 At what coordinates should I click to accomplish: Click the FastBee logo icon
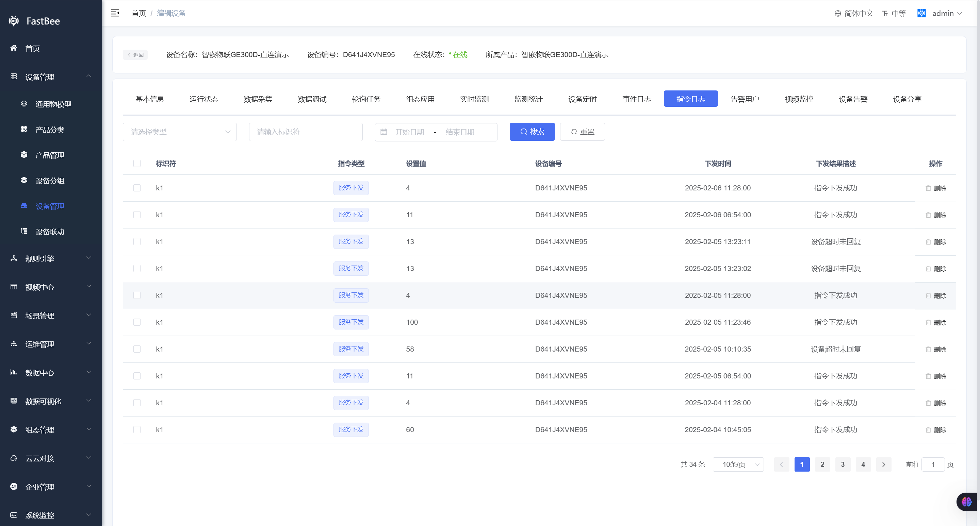point(14,21)
